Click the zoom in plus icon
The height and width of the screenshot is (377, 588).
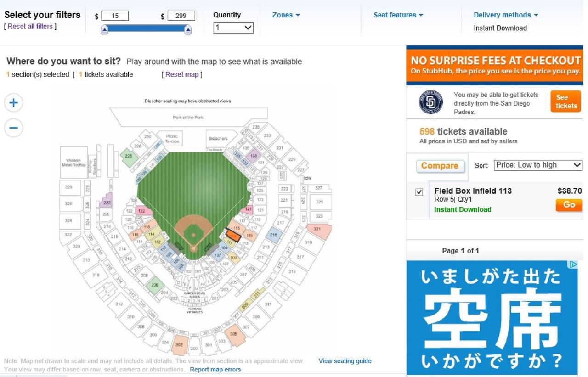click(x=13, y=103)
